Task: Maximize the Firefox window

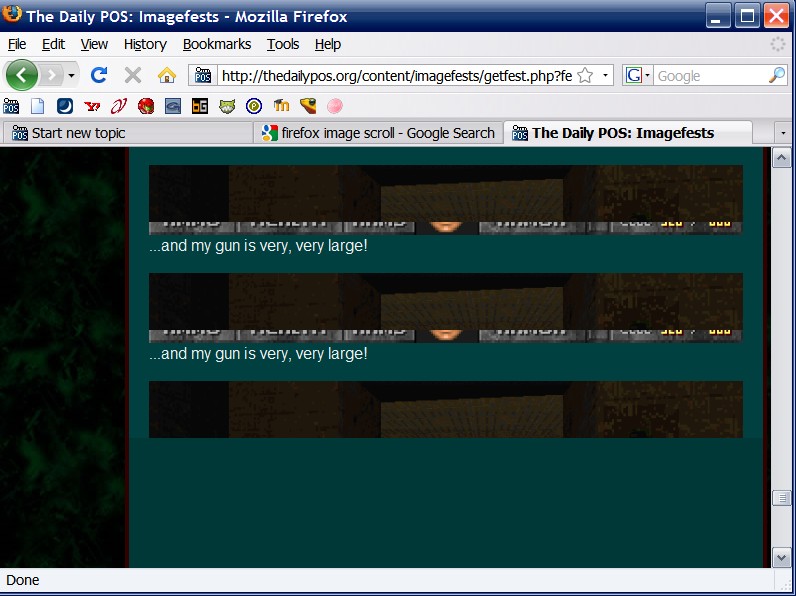Action: point(746,16)
